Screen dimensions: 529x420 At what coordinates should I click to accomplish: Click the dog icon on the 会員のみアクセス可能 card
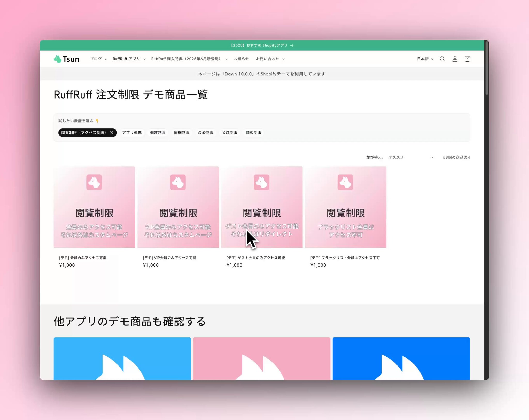[x=94, y=182]
